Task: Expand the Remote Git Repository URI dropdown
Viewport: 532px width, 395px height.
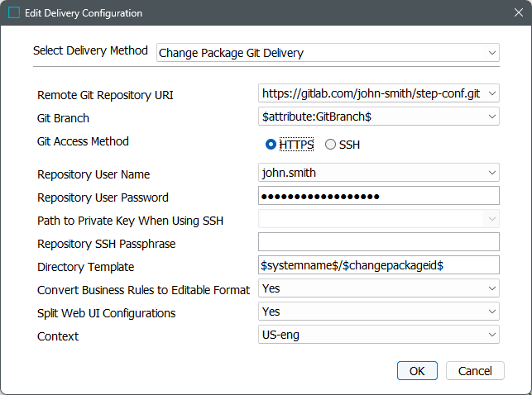Action: point(491,93)
